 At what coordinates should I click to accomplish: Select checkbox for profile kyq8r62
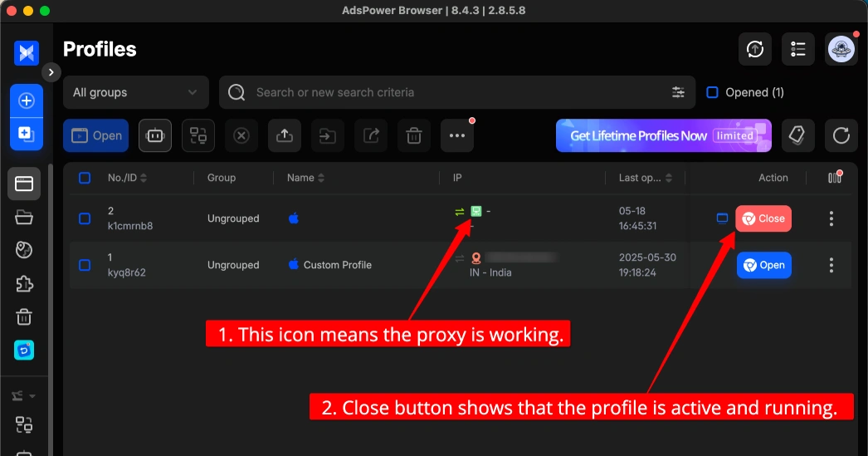click(x=85, y=266)
